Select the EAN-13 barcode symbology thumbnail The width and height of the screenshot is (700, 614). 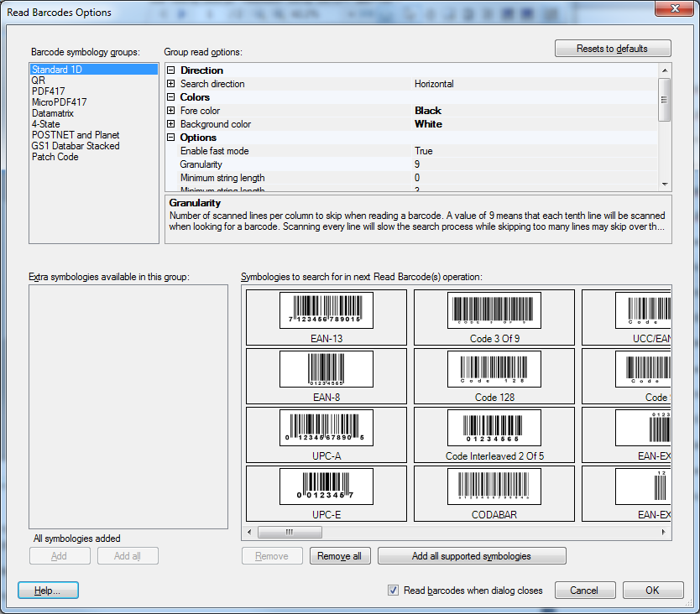click(326, 317)
